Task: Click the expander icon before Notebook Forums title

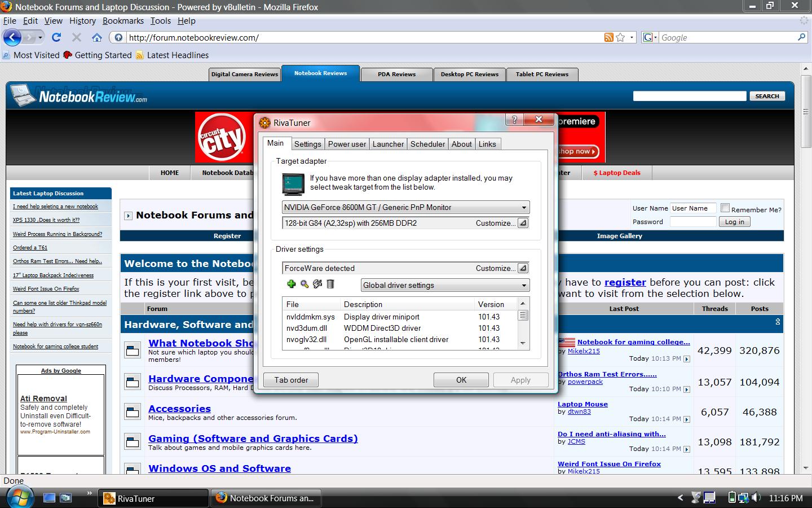Action: point(128,216)
